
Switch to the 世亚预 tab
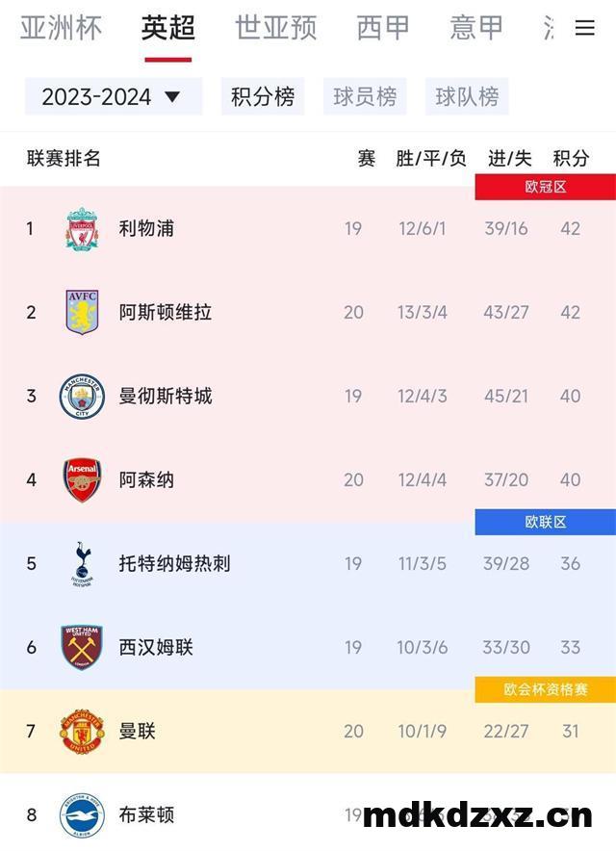[x=275, y=28]
